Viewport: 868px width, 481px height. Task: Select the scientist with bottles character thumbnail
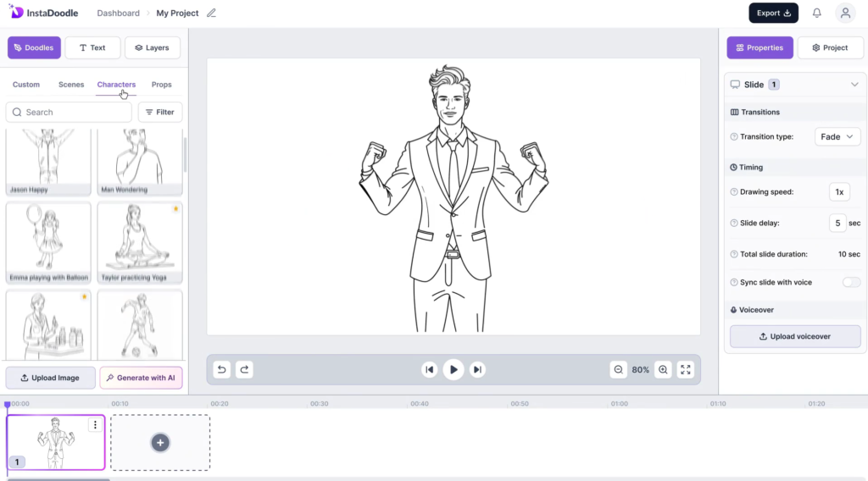(x=48, y=324)
